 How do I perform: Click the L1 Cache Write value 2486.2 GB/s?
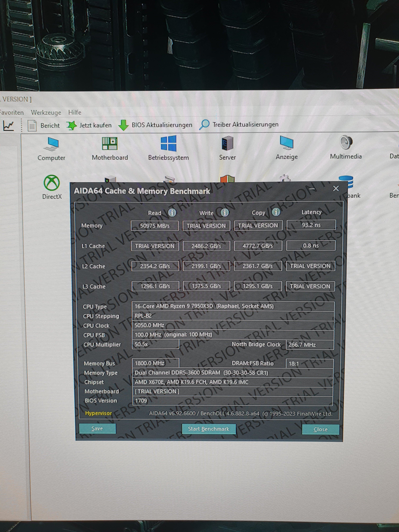[x=206, y=246]
